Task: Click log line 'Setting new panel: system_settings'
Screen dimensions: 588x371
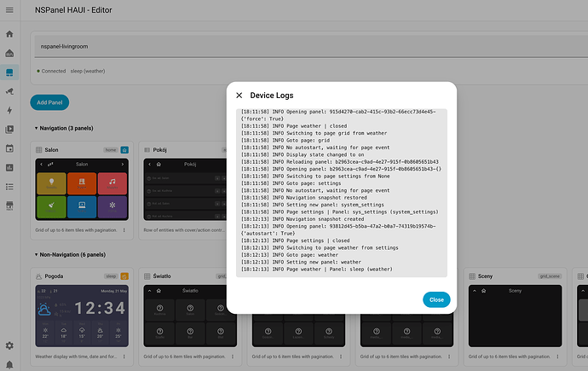Action: point(313,205)
